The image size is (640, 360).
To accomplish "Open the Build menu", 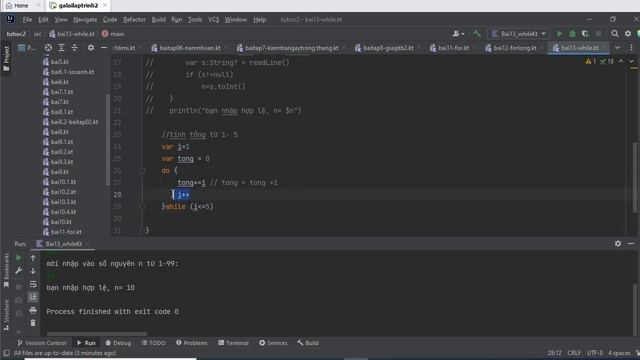I will pyautogui.click(x=158, y=20).
